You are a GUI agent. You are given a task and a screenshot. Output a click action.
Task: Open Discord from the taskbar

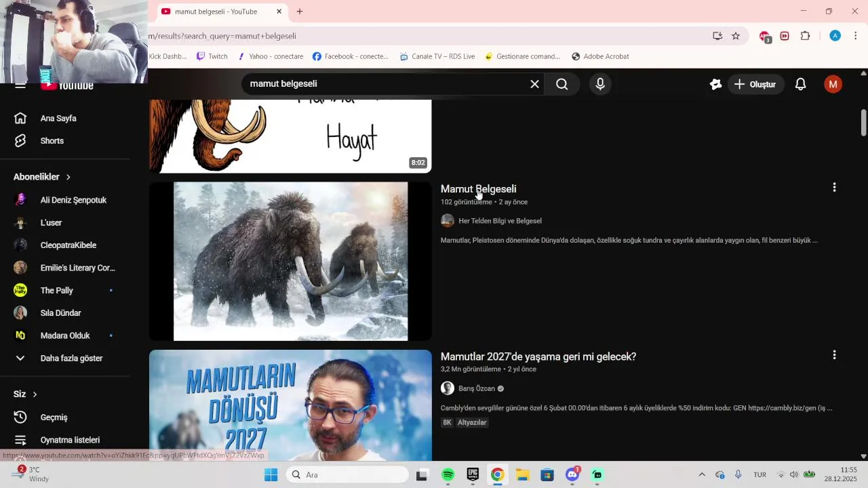[x=572, y=474]
